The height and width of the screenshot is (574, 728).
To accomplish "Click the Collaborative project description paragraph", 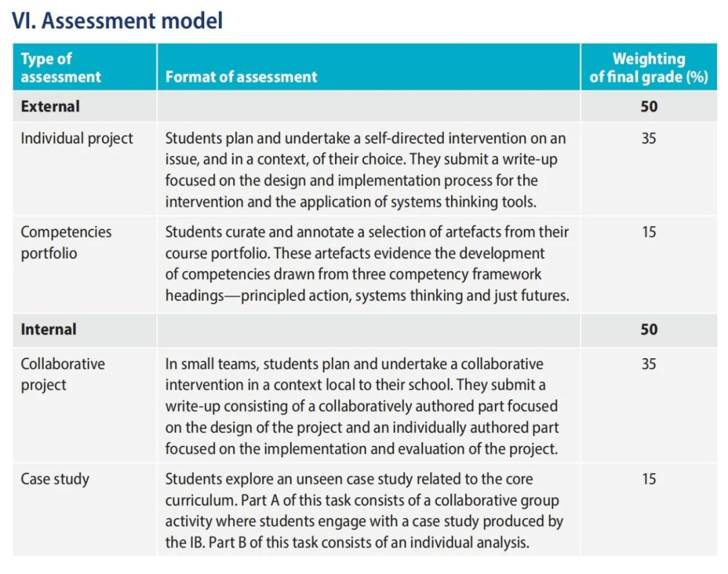I will (x=363, y=406).
